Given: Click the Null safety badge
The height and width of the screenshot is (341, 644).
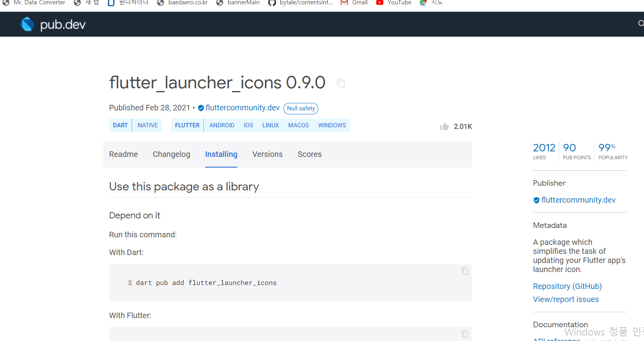Looking at the screenshot, I should 301,108.
